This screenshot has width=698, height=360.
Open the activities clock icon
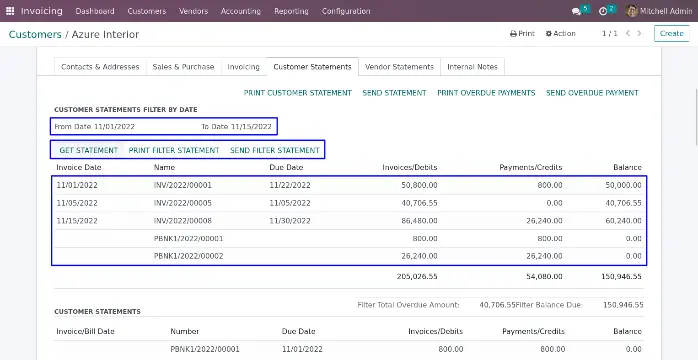tap(603, 12)
